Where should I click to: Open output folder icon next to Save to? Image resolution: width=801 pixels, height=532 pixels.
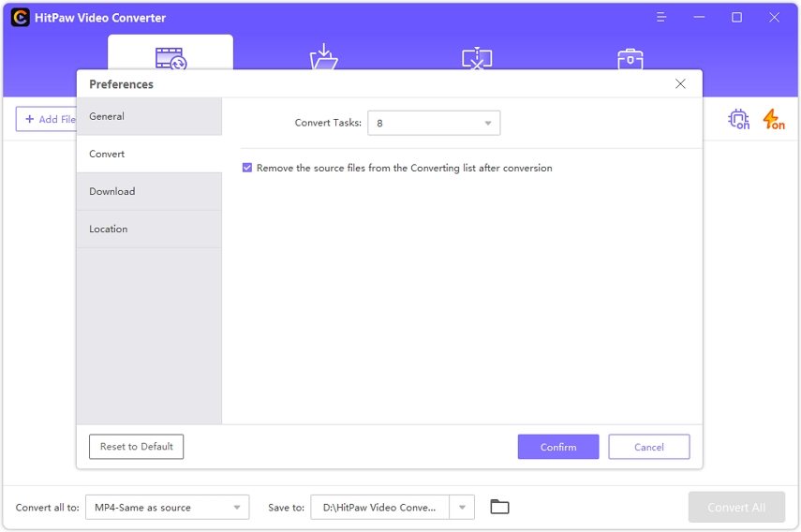point(499,507)
